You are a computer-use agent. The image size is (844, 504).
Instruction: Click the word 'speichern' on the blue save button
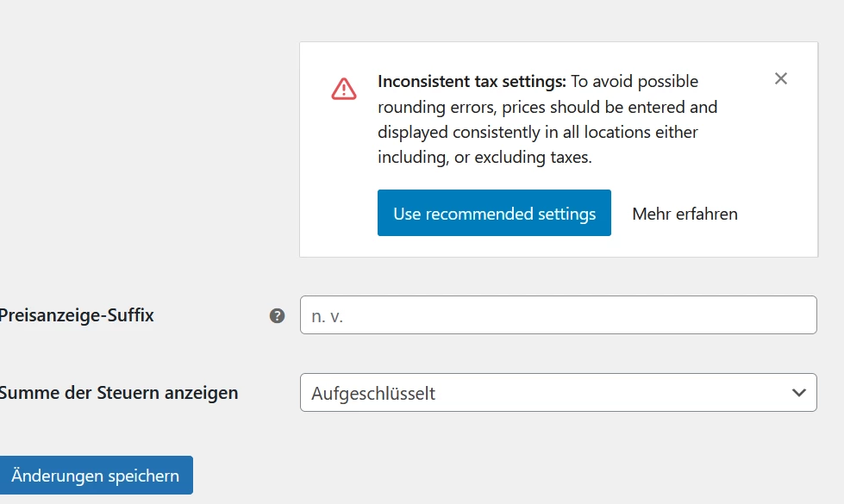point(143,476)
